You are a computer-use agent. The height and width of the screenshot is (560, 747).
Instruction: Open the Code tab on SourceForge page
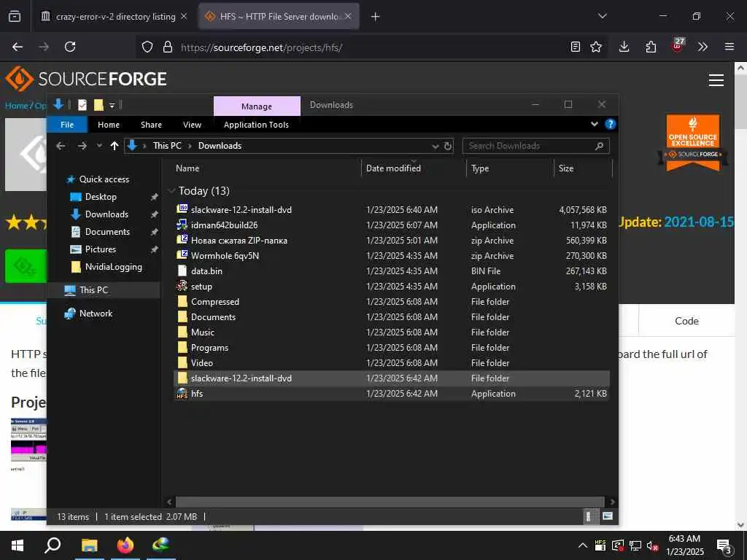tap(686, 321)
